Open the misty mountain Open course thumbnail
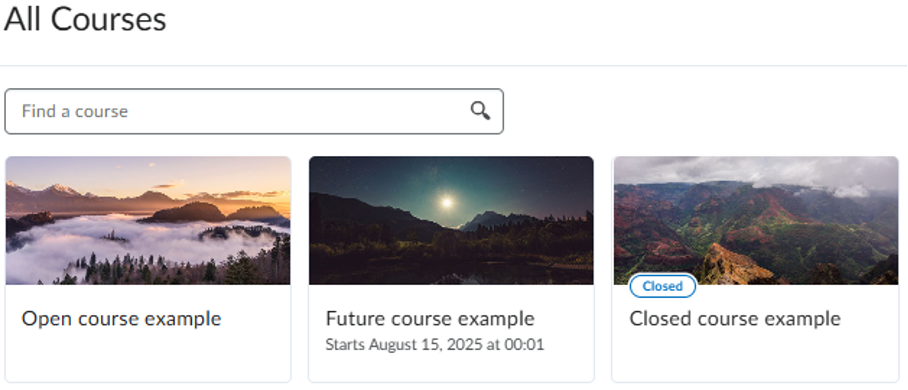 148,220
